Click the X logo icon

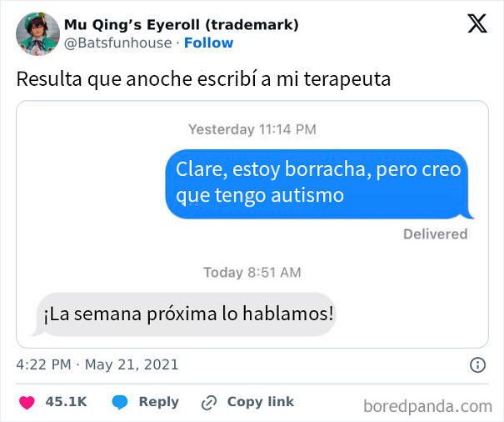tap(477, 23)
